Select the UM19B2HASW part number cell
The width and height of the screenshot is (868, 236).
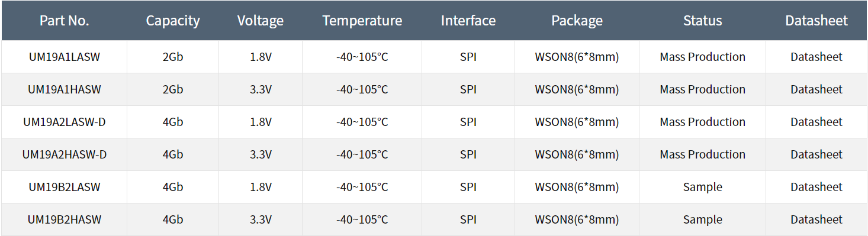pos(65,219)
